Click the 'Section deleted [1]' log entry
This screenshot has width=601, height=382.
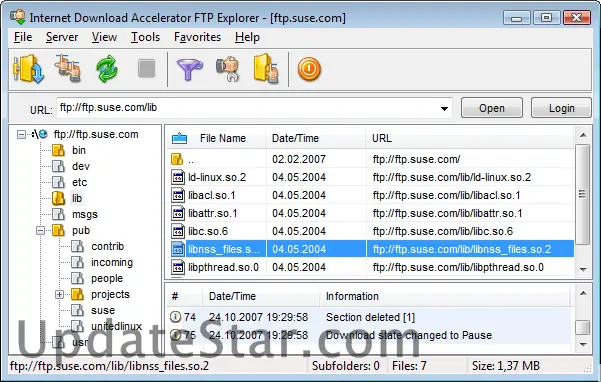pyautogui.click(x=370, y=317)
